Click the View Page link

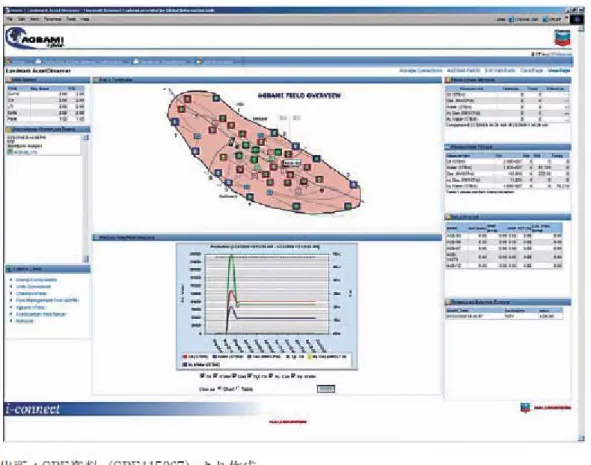point(559,70)
